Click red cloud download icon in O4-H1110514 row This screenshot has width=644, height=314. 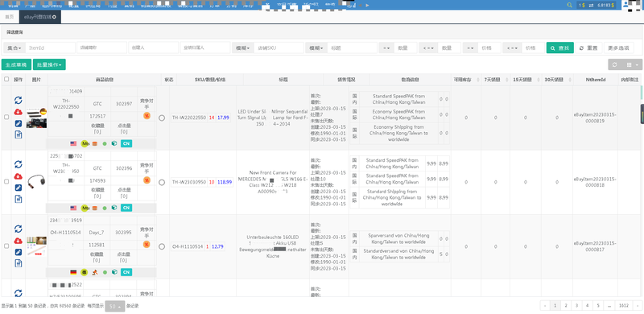pos(18,241)
